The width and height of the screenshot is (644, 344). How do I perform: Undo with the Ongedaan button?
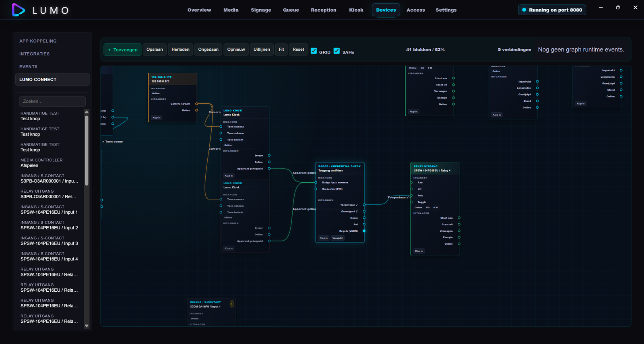[x=208, y=49]
